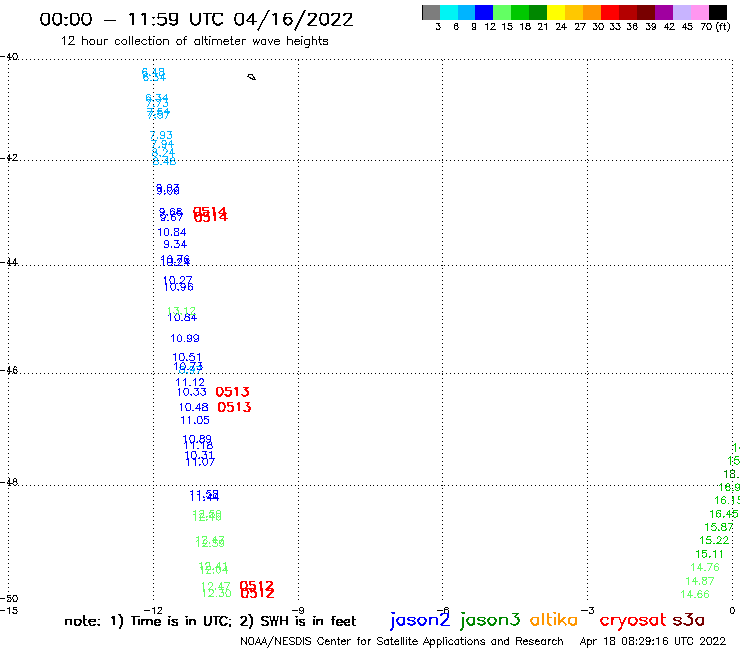Screen dimensions: 740x650
Task: Click the 'jason2' satellite legend label
Action: pos(420,620)
